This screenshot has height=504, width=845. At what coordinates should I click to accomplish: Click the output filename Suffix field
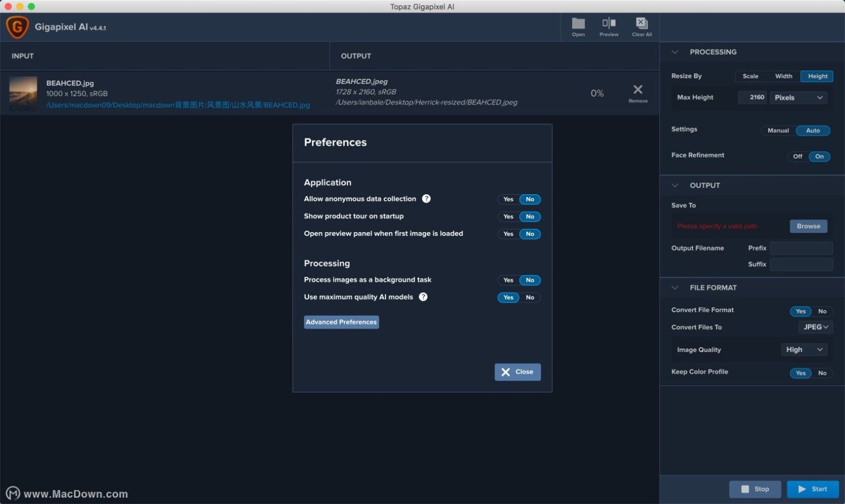point(801,265)
